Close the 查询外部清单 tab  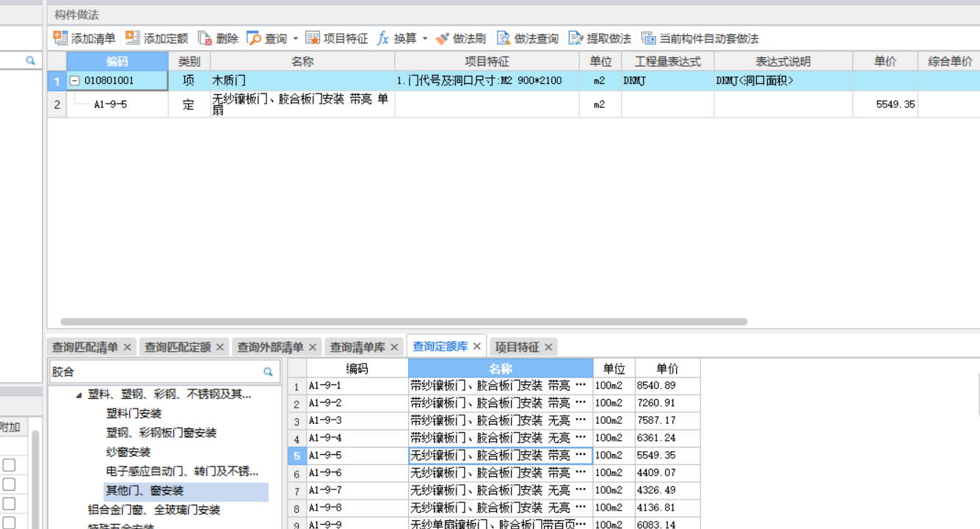coord(313,347)
